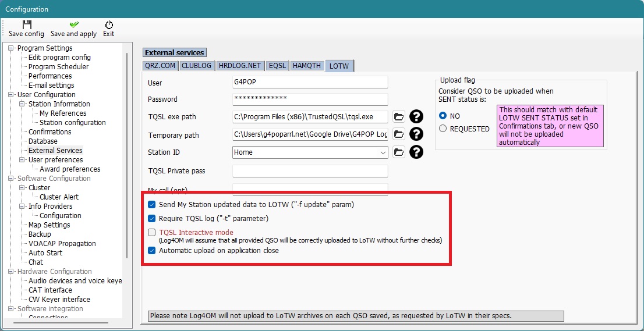Click the Password input field
Viewport: 644px width, 331px height.
click(310, 99)
